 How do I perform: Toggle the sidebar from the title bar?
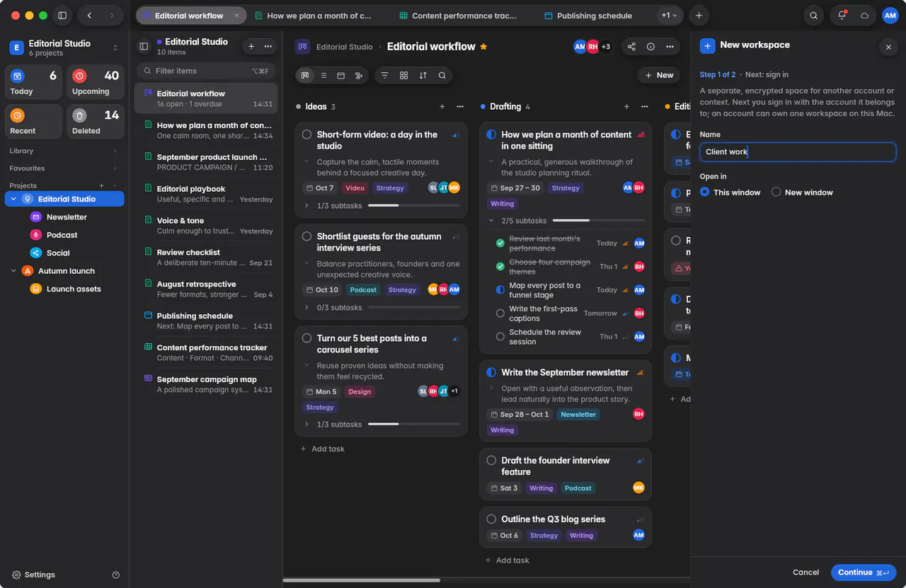pyautogui.click(x=62, y=16)
